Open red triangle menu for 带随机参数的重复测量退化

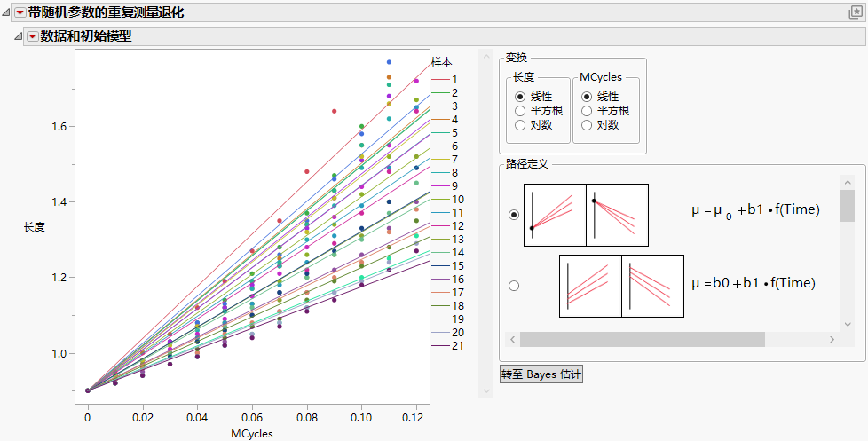(x=20, y=12)
